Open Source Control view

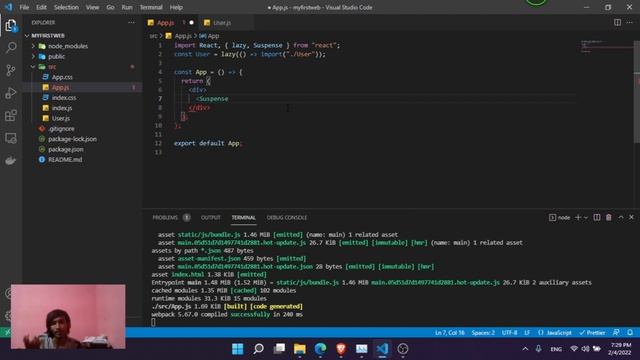(11, 70)
